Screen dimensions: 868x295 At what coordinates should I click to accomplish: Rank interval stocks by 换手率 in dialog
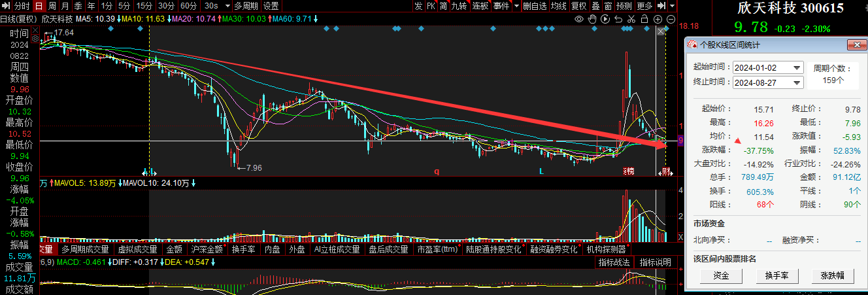tap(777, 276)
